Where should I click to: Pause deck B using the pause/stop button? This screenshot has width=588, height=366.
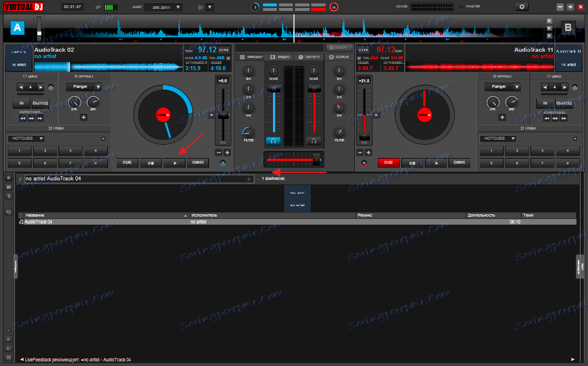tap(412, 163)
